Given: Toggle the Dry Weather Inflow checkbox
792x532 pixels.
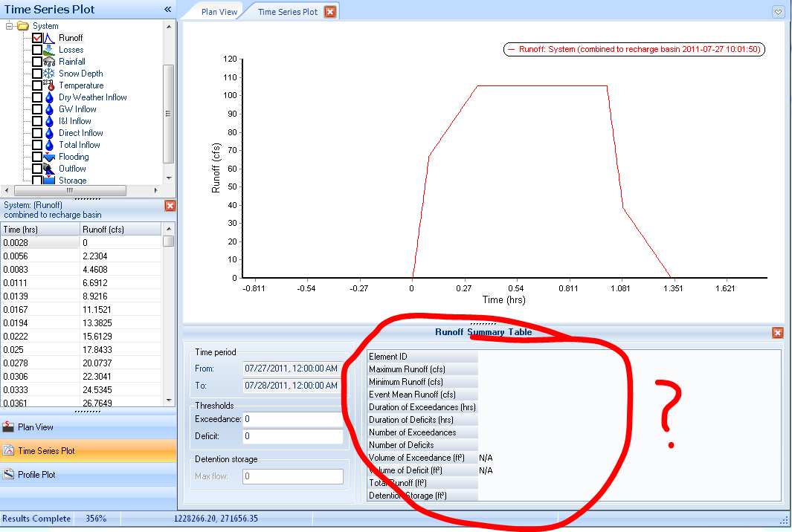Looking at the screenshot, I should click(37, 97).
